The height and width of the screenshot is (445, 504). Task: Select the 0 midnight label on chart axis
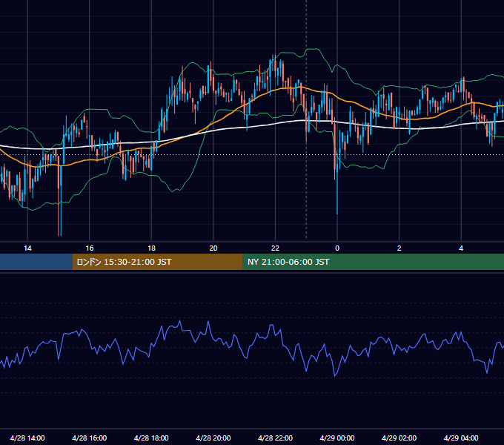337,248
